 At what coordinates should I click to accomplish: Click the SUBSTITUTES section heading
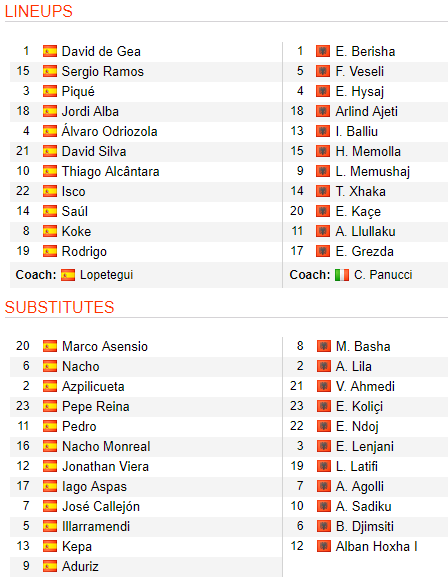coord(59,307)
